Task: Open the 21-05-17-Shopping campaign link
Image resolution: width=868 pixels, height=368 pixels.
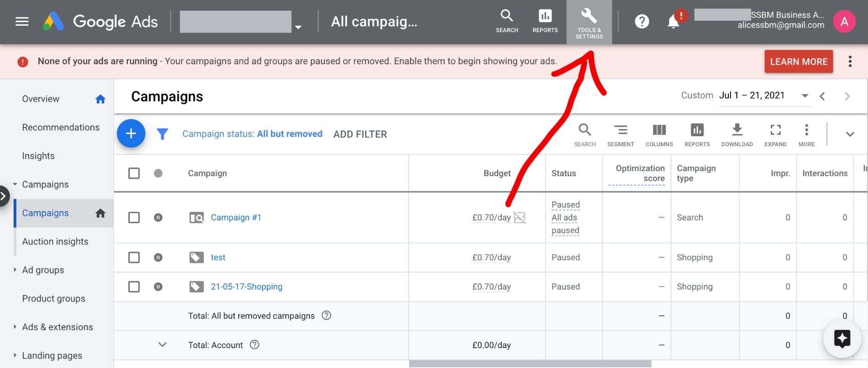Action: (x=246, y=287)
